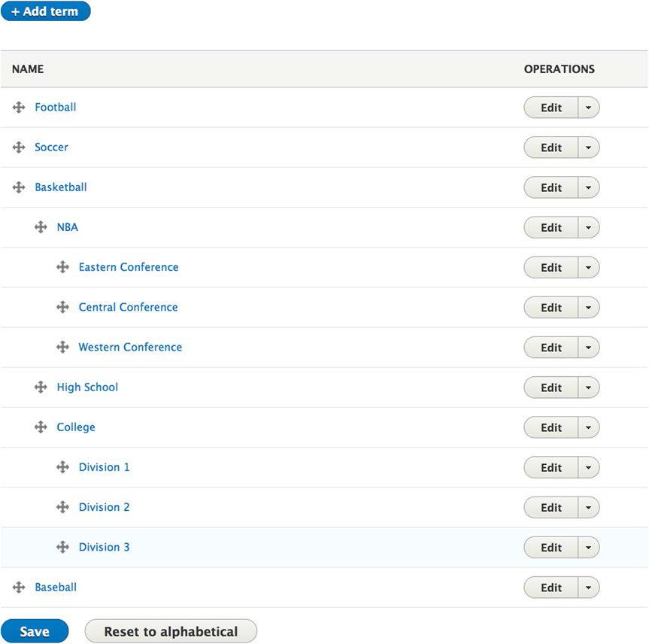This screenshot has width=649, height=644.
Task: Select the Eastern Conference move handle
Action: tap(62, 267)
